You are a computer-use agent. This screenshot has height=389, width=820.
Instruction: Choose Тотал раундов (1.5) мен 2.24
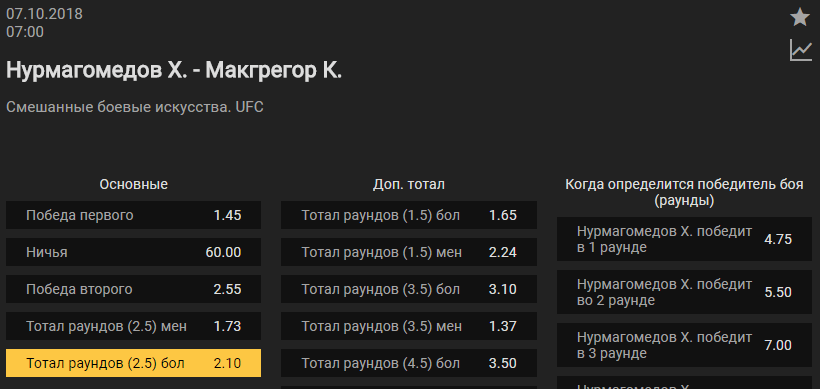(x=409, y=252)
